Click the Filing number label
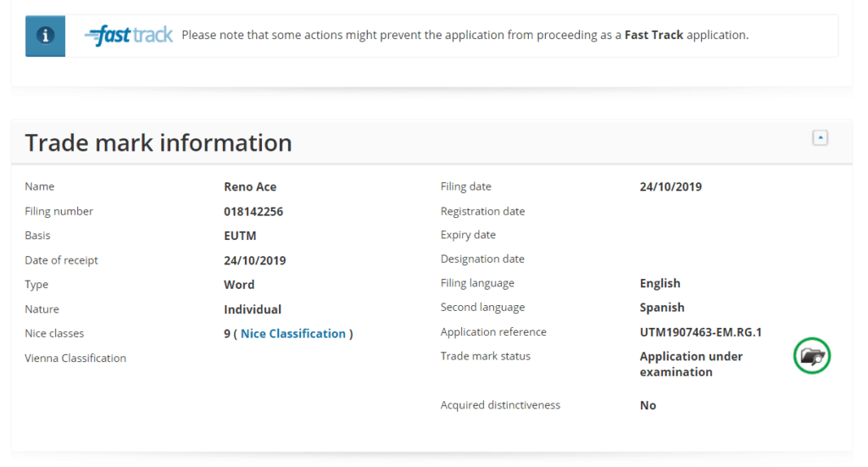 pos(58,211)
